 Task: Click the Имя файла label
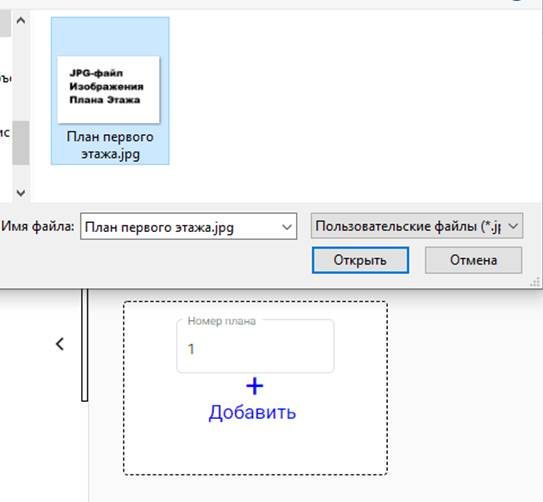pos(37,227)
